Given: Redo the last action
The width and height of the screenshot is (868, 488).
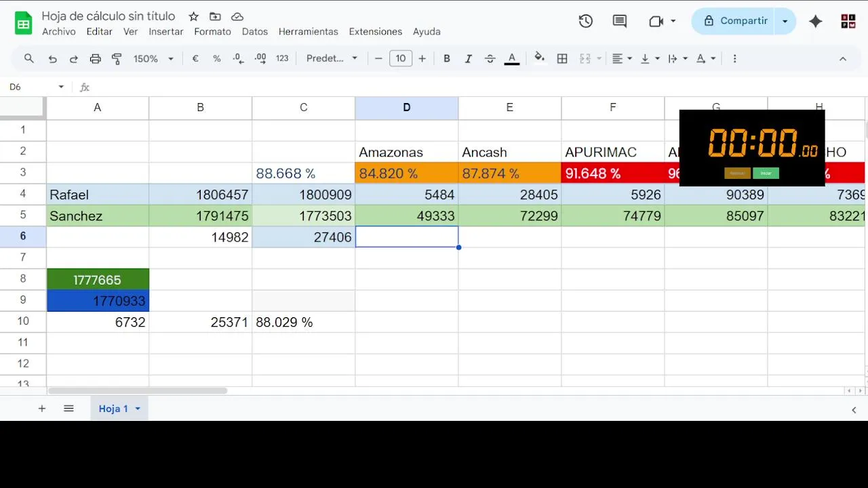Looking at the screenshot, I should (x=73, y=58).
